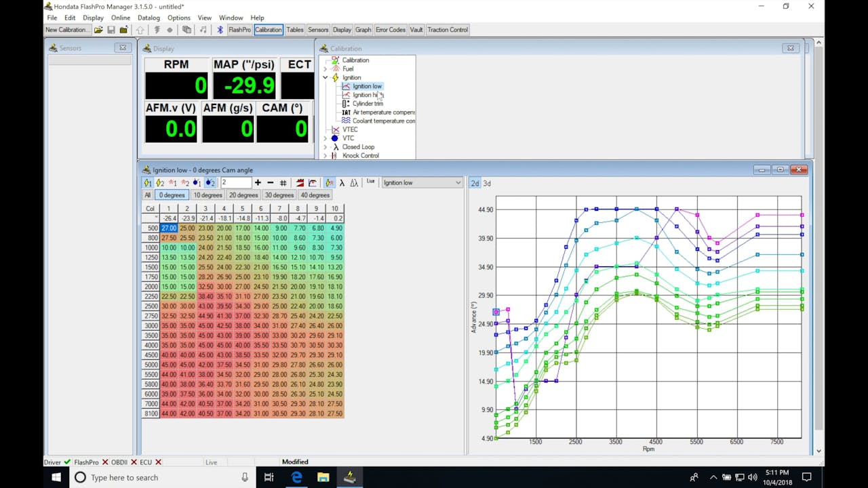The width and height of the screenshot is (868, 488).
Task: Open the Vault from the toolbar
Action: [416, 29]
